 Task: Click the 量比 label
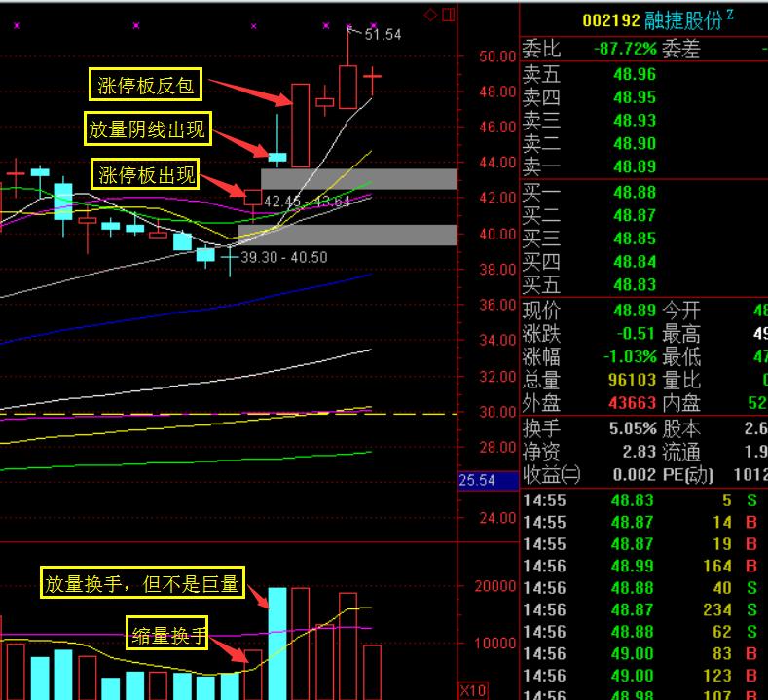click(x=681, y=380)
